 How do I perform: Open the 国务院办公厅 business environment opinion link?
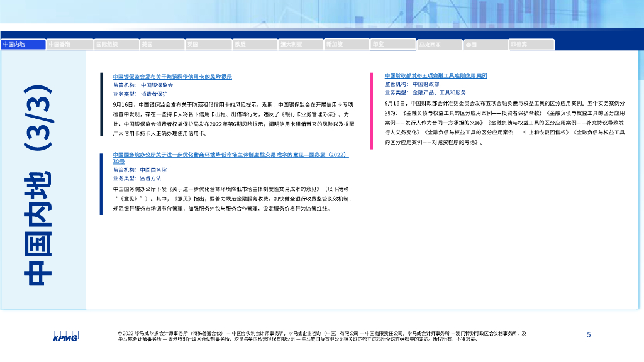pos(230,158)
